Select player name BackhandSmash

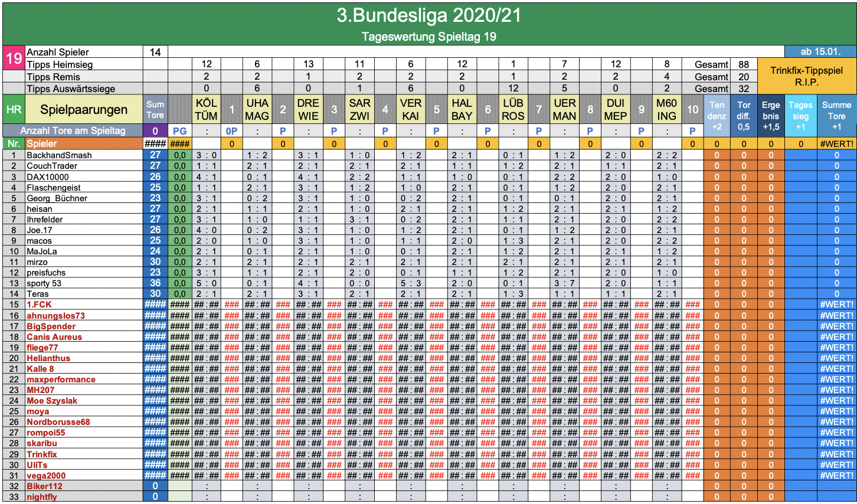coord(59,155)
